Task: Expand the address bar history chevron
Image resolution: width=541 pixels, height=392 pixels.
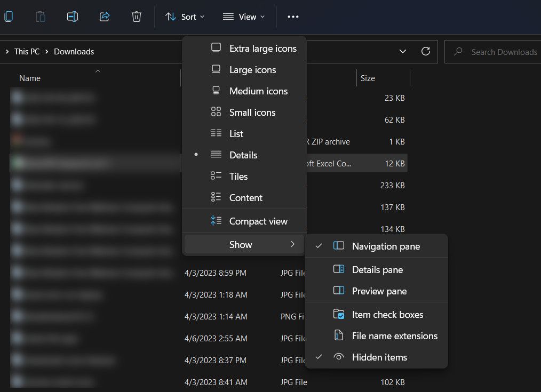Action: pyautogui.click(x=403, y=51)
